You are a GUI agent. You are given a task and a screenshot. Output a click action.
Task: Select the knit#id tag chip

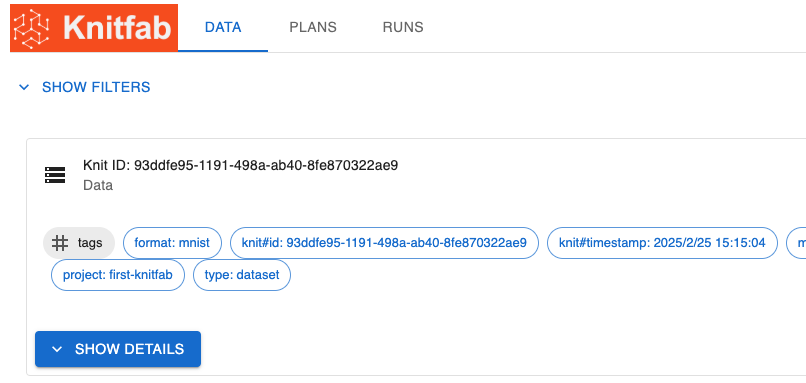[384, 243]
